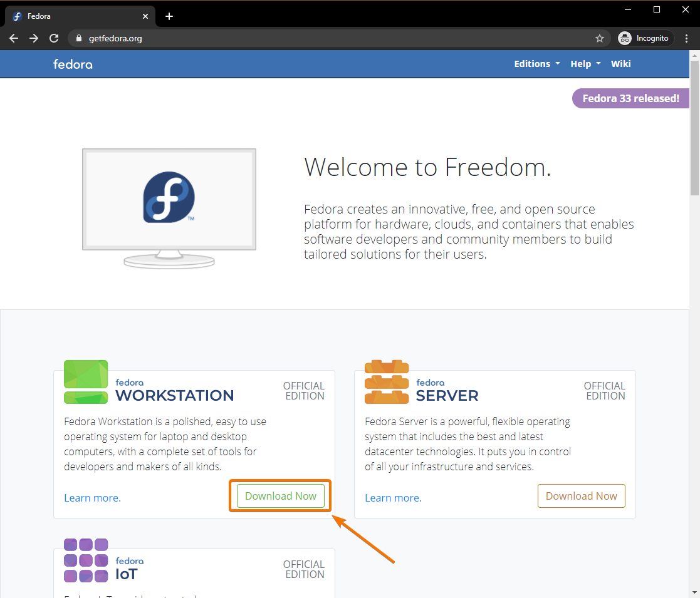
Task: Click Download Now for Fedora Workstation
Action: 281,496
